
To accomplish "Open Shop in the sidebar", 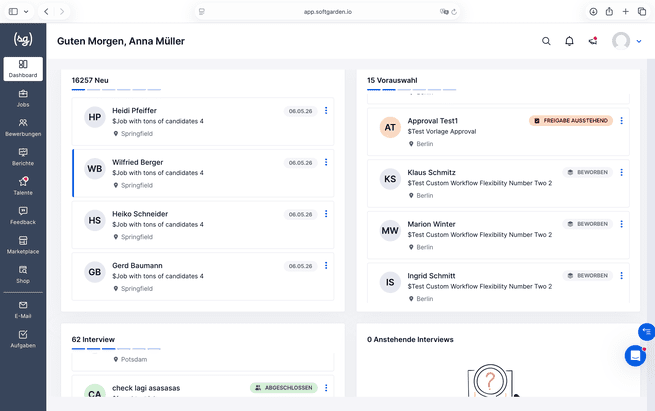I will (x=23, y=274).
